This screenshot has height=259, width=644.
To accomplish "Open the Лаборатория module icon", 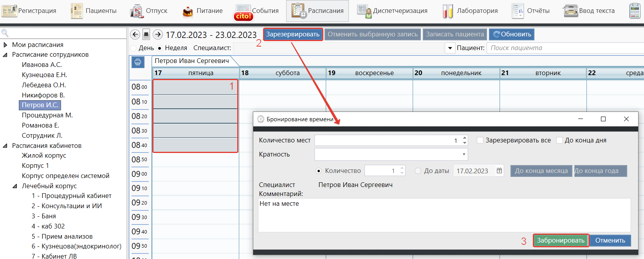I will click(448, 11).
